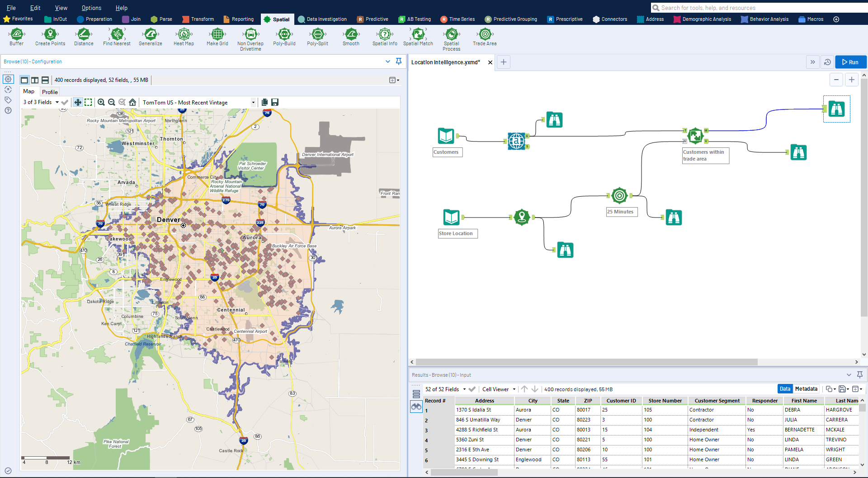This screenshot has height=478, width=868.
Task: Toggle side-by-side split view layout
Action: click(35, 80)
